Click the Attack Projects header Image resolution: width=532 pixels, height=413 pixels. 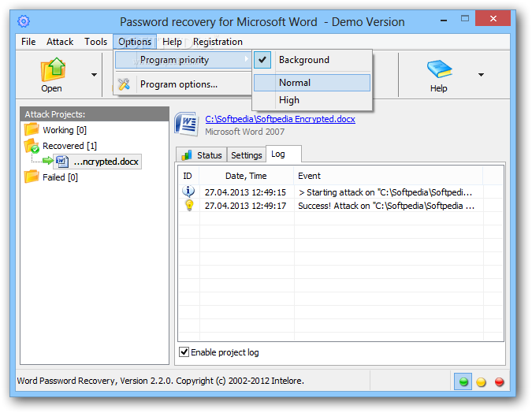click(95, 114)
